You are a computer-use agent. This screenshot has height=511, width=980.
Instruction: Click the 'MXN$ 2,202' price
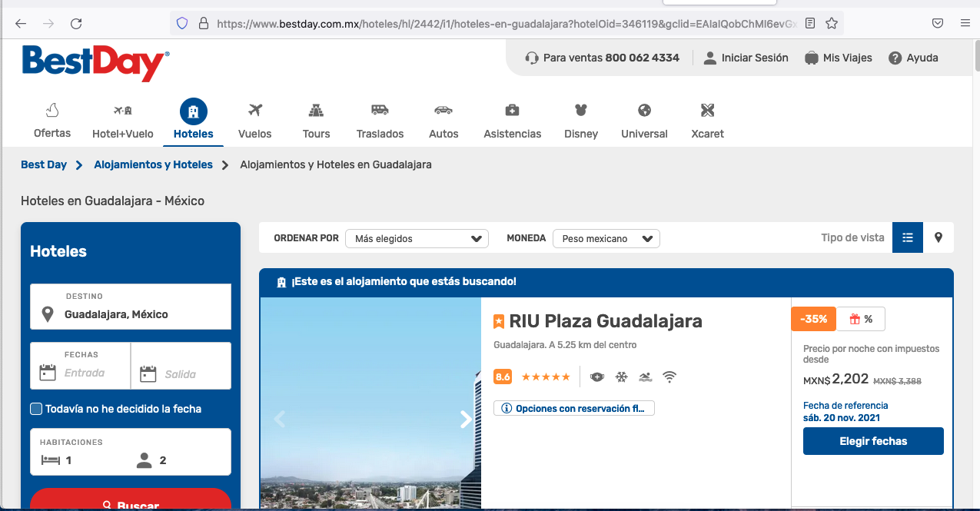pyautogui.click(x=836, y=379)
